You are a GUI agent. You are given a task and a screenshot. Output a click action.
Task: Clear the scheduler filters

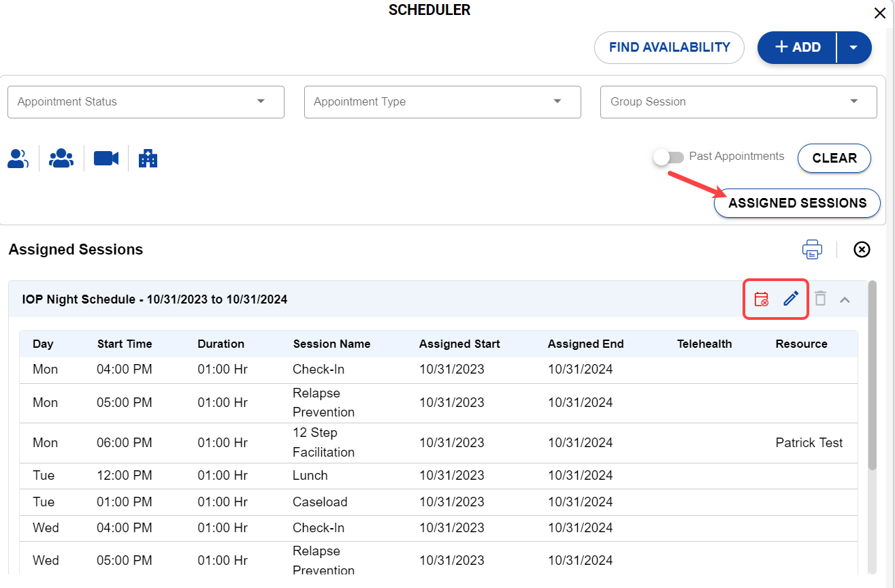pyautogui.click(x=834, y=158)
